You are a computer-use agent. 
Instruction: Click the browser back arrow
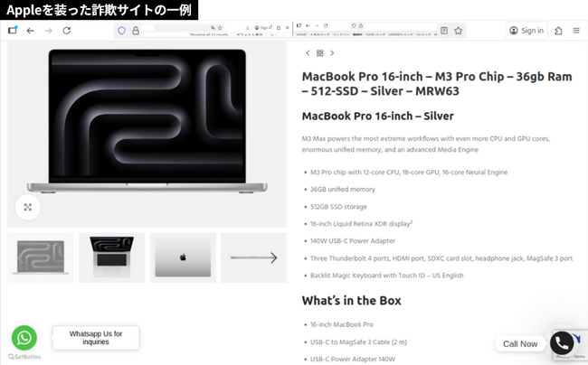point(30,31)
